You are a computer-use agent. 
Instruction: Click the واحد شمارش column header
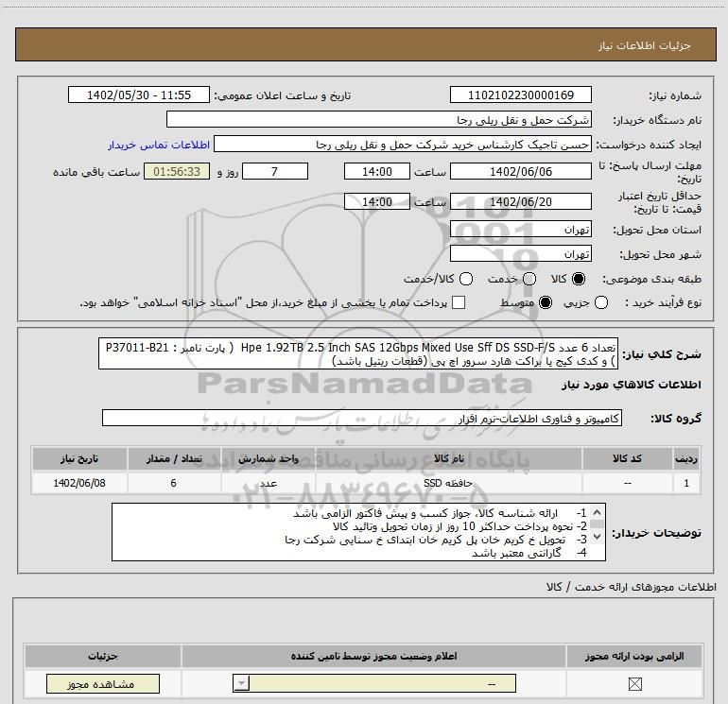(x=269, y=458)
